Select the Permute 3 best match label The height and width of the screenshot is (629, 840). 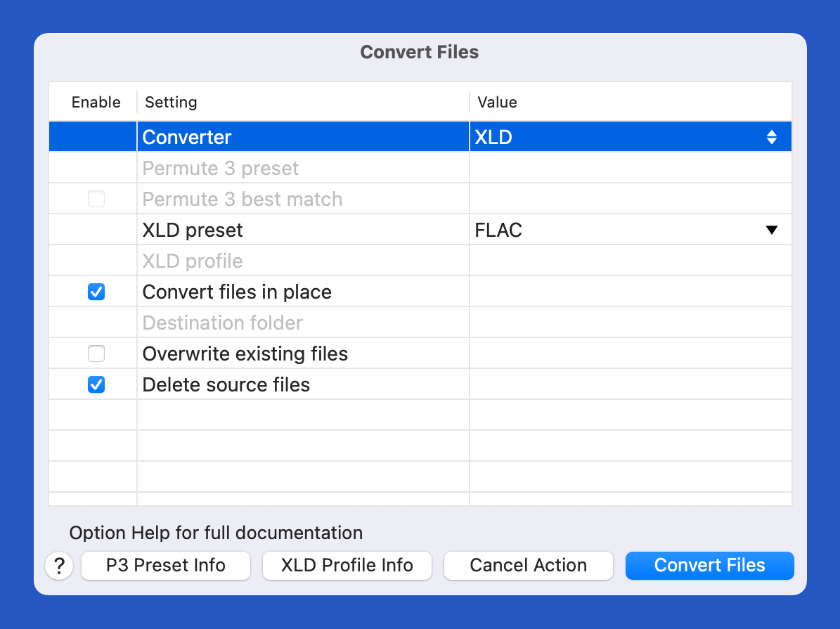(x=243, y=200)
